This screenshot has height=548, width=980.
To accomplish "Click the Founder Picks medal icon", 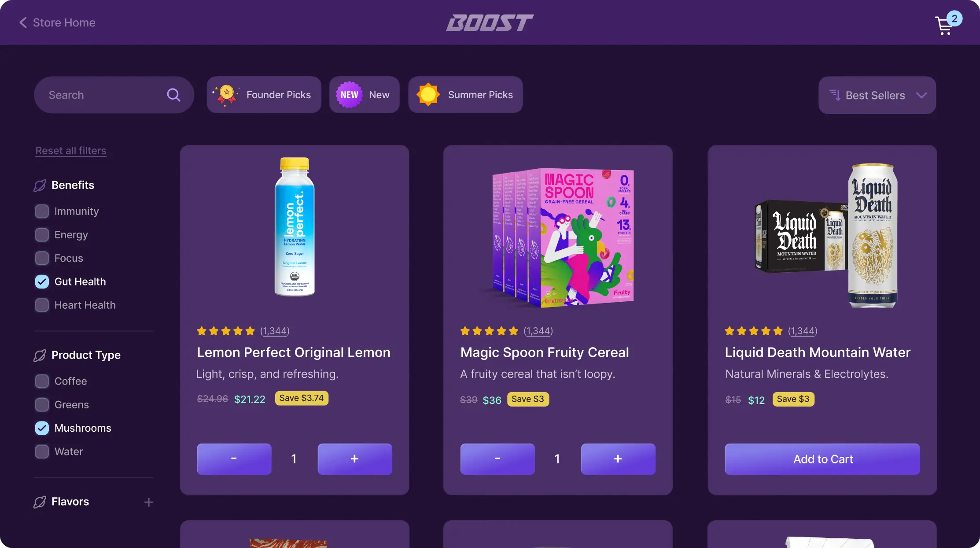I will pyautogui.click(x=226, y=95).
